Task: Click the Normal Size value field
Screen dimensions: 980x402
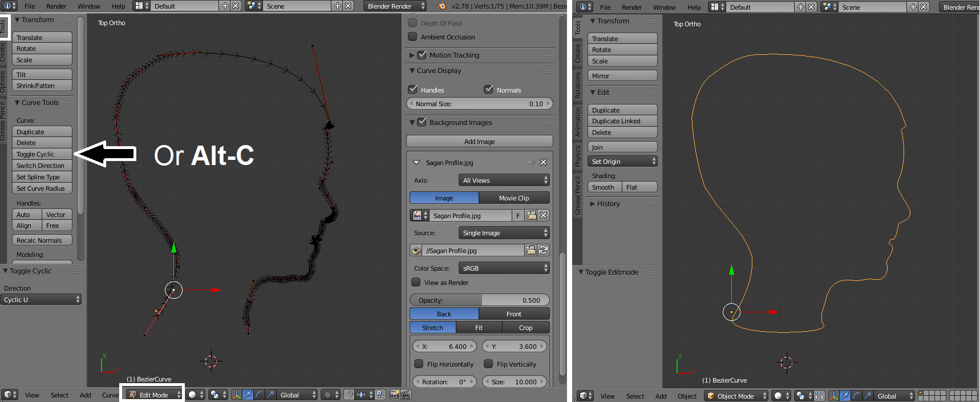Action: pyautogui.click(x=480, y=103)
